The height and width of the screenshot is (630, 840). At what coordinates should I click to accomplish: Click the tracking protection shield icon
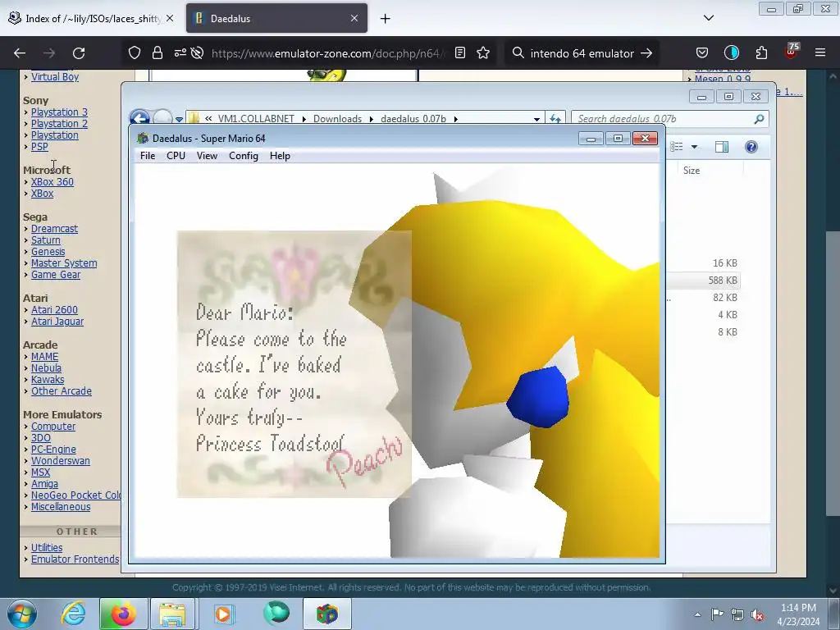[135, 53]
